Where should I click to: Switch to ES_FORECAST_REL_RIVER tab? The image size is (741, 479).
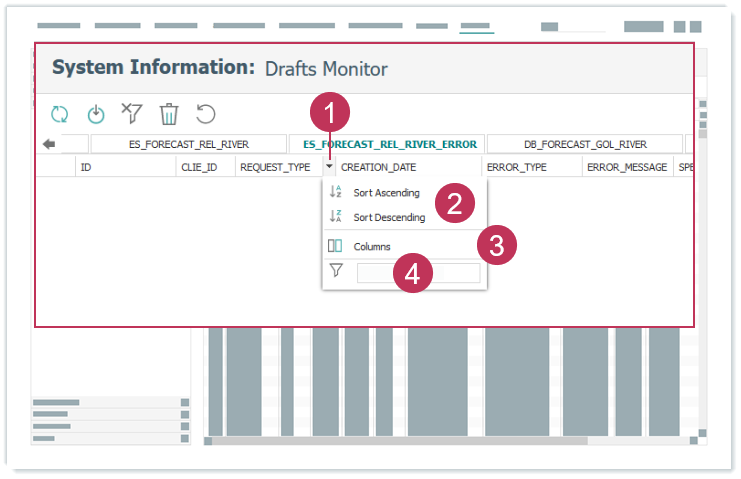pos(188,144)
